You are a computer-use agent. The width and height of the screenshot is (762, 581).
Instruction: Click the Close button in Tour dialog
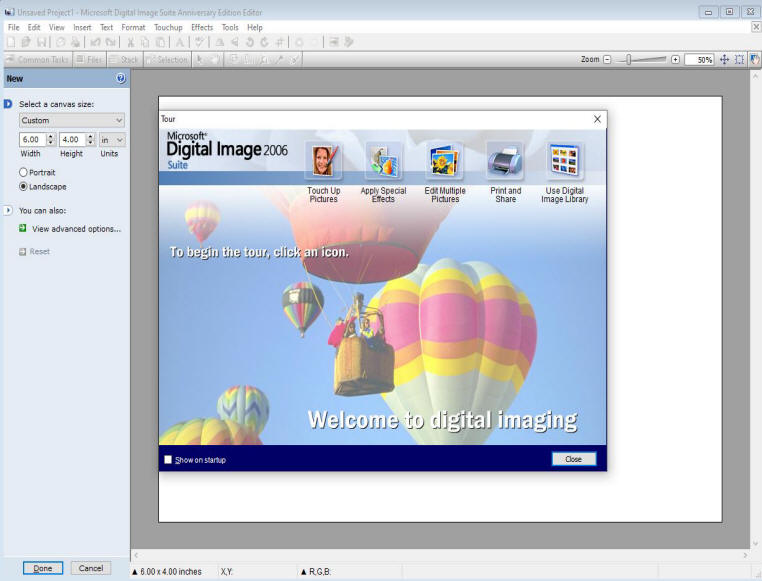(573, 459)
